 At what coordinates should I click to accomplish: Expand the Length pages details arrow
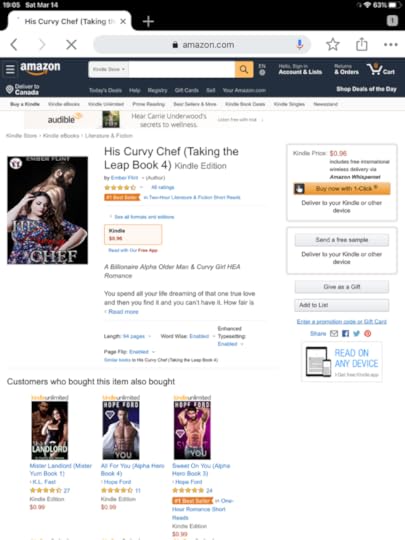click(149, 336)
